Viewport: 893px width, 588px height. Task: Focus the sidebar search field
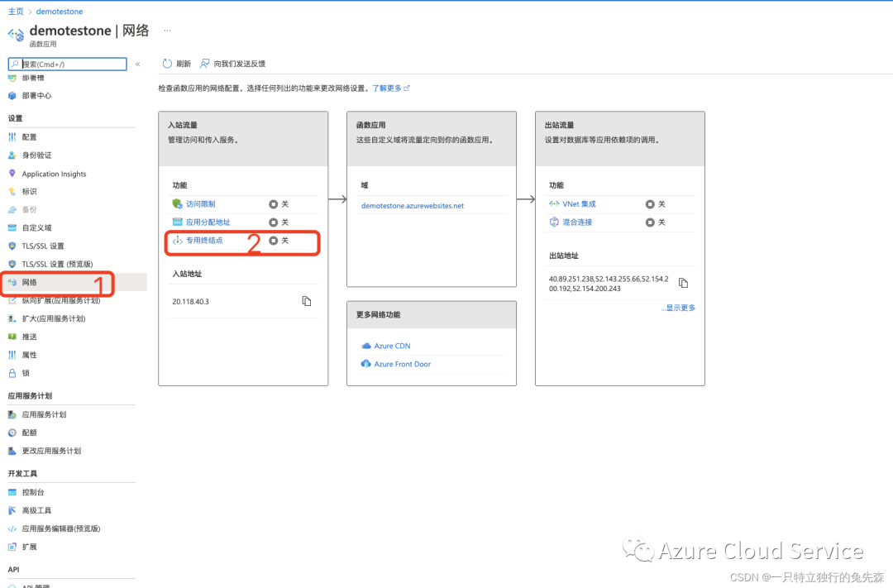[68, 64]
